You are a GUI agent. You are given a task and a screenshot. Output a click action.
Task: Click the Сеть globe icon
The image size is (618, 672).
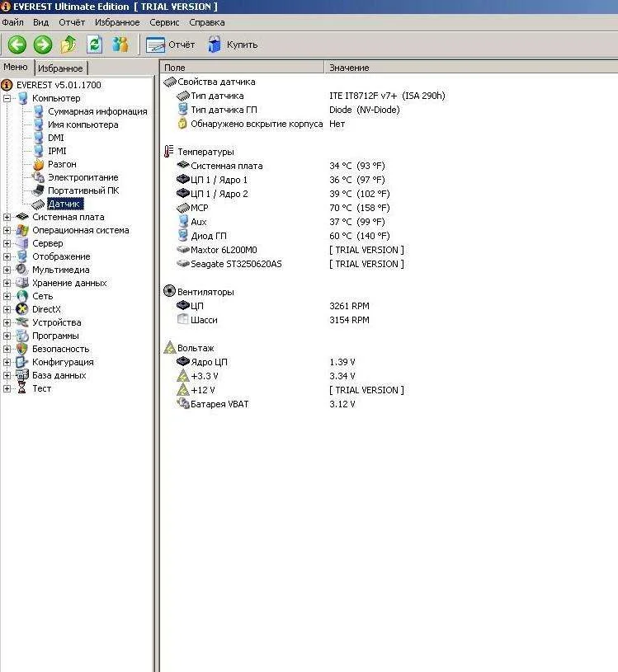[x=22, y=296]
